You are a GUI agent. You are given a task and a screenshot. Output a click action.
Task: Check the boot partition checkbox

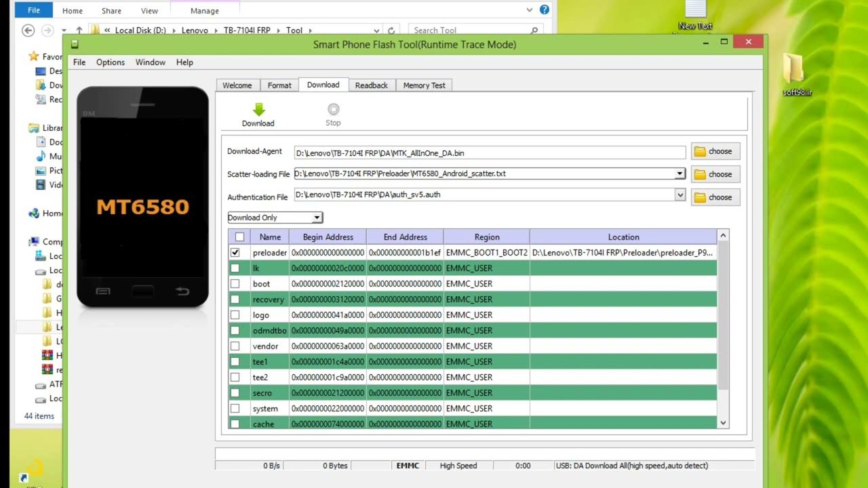235,284
